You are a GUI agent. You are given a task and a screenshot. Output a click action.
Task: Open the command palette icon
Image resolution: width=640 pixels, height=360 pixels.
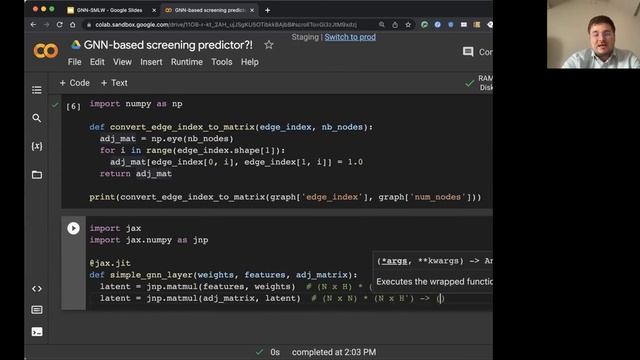coord(37,310)
